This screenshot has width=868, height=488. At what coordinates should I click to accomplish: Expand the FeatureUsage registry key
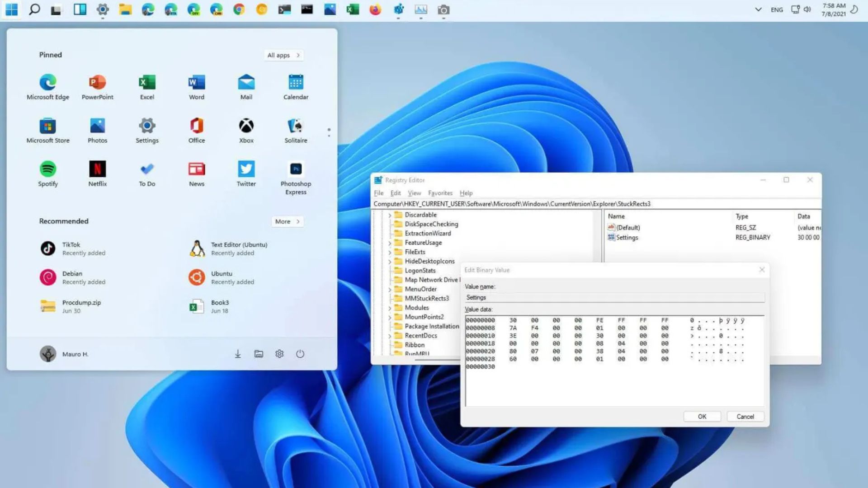(391, 243)
